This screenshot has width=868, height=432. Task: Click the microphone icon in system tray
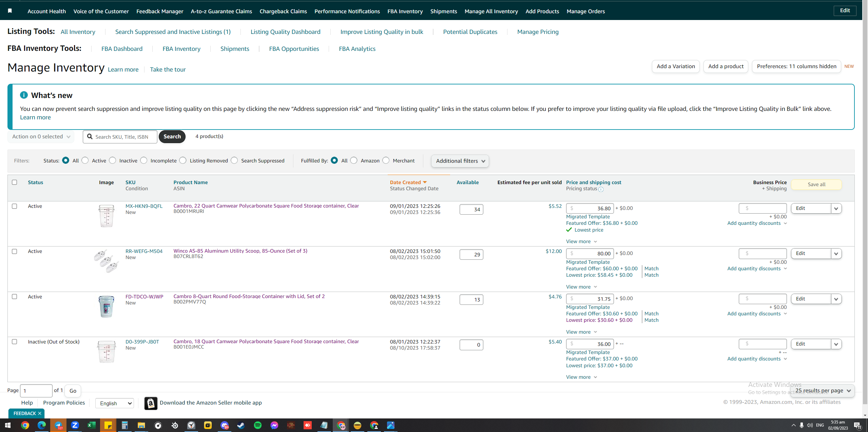(801, 425)
